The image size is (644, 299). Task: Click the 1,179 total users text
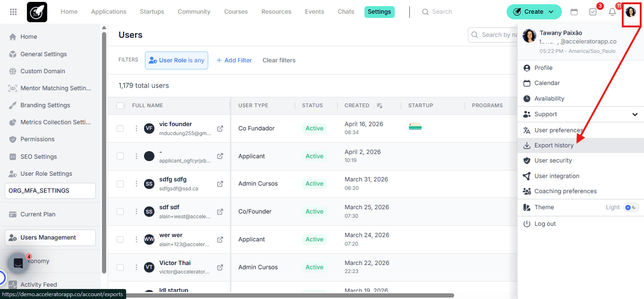[144, 86]
